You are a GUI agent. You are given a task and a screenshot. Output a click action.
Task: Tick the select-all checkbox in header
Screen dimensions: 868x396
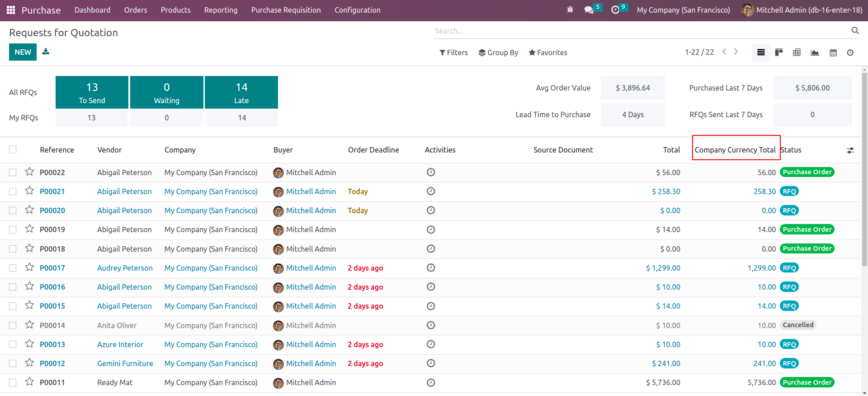point(13,150)
